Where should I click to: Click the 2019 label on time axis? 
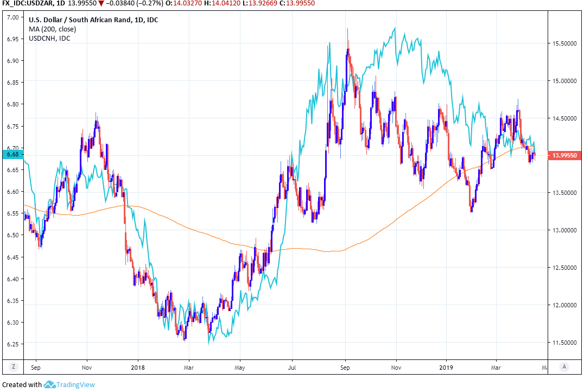click(446, 366)
